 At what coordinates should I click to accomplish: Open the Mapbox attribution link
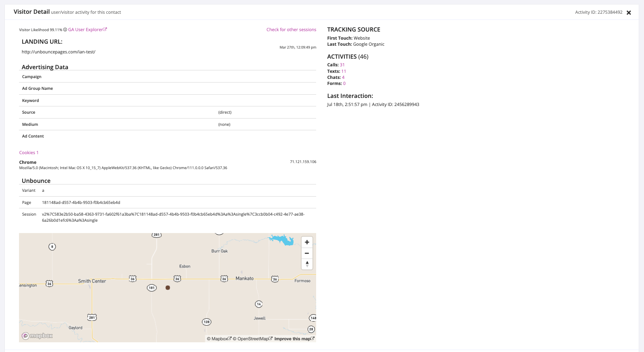pos(219,339)
